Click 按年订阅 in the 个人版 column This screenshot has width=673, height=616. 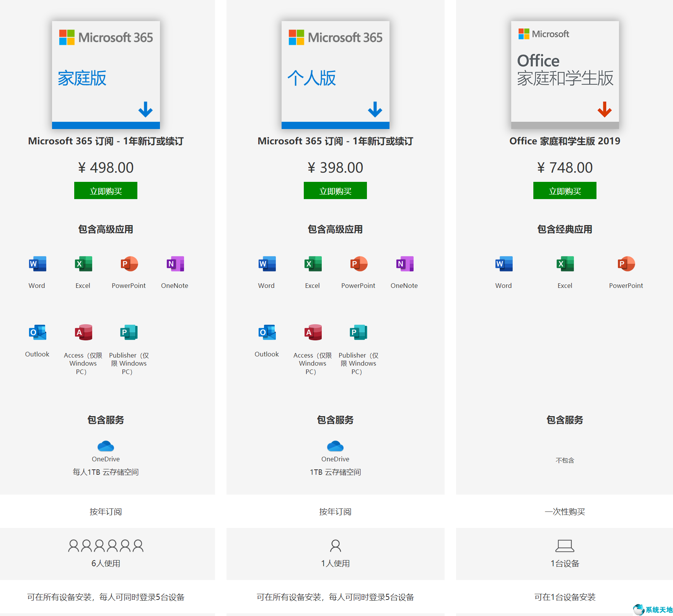[x=335, y=511]
